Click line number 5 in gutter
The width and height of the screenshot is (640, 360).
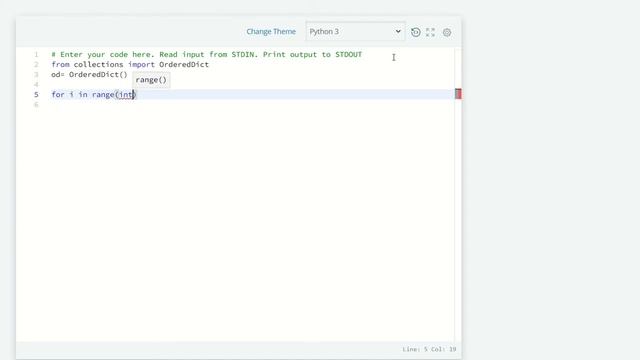coord(36,95)
